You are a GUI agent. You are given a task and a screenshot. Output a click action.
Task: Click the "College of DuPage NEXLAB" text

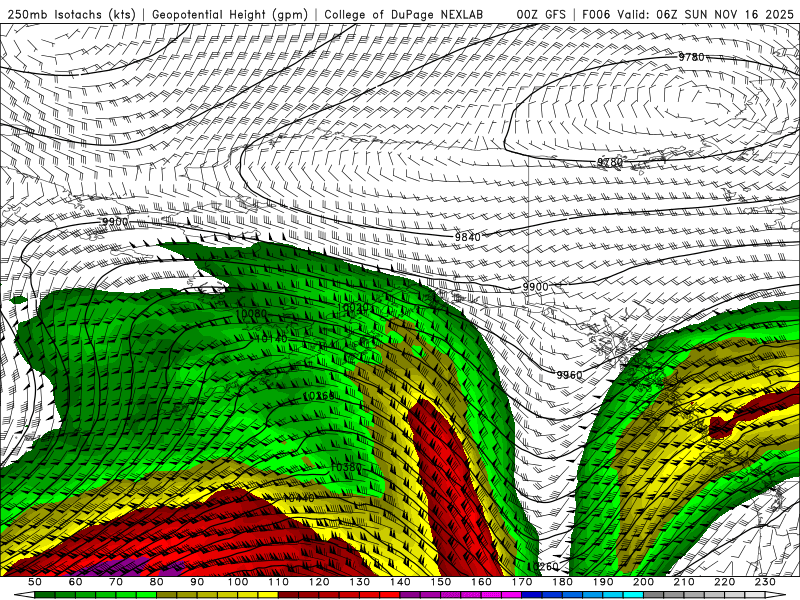(404, 14)
